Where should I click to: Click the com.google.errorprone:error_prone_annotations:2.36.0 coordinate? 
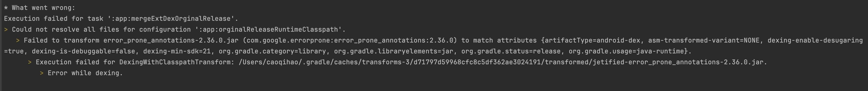pyautogui.click(x=350, y=40)
